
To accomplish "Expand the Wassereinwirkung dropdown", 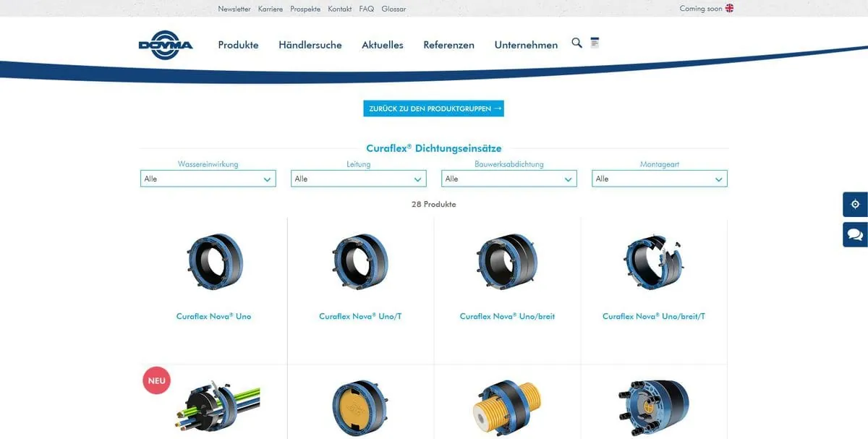I will click(208, 179).
